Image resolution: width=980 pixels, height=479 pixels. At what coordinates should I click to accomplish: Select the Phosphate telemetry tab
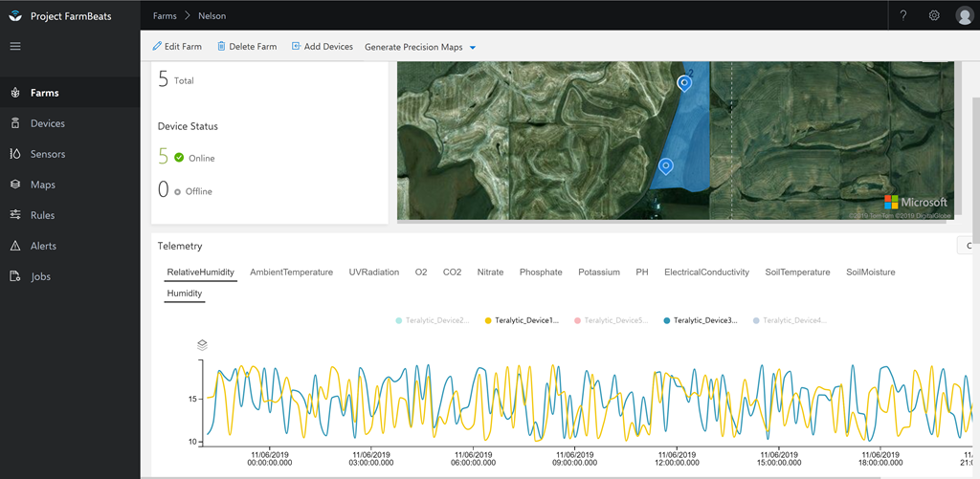click(x=541, y=272)
